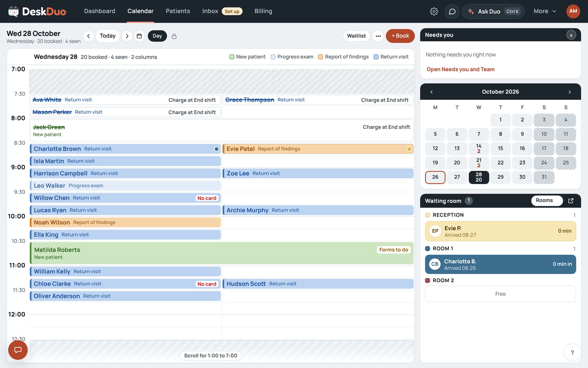The image size is (588, 368).
Task: Click the DeskDuo logo
Action: coord(37,11)
